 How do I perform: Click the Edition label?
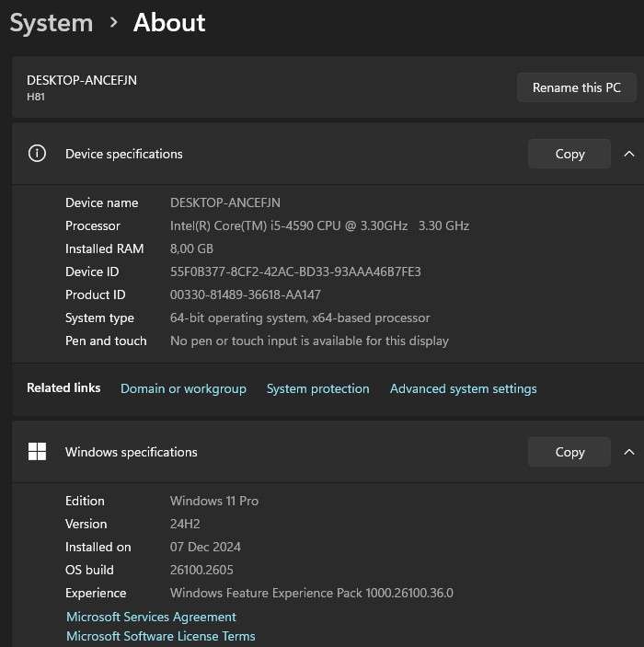click(85, 501)
